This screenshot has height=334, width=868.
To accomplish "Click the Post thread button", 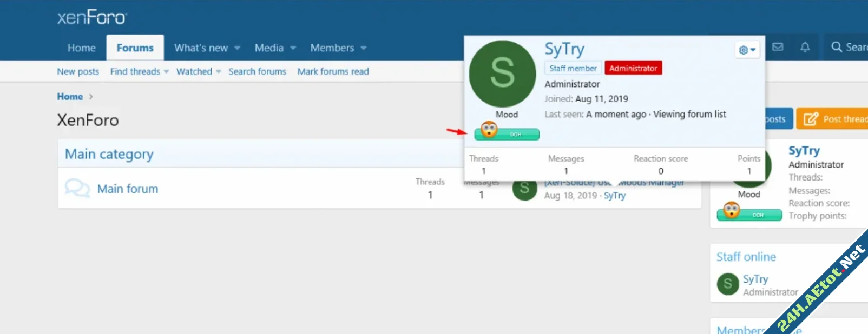I will (834, 119).
